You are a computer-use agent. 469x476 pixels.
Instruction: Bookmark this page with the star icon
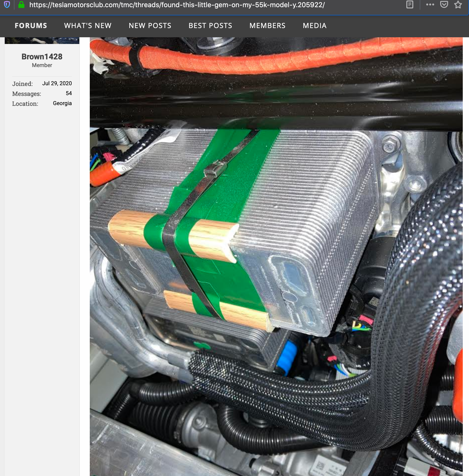[x=458, y=5]
